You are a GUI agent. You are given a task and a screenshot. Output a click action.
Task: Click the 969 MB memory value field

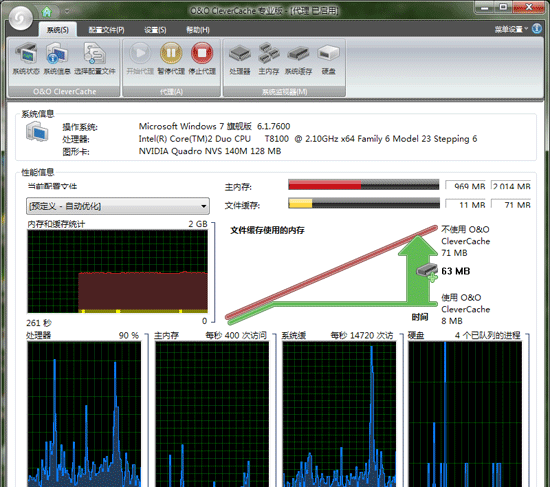[466, 185]
